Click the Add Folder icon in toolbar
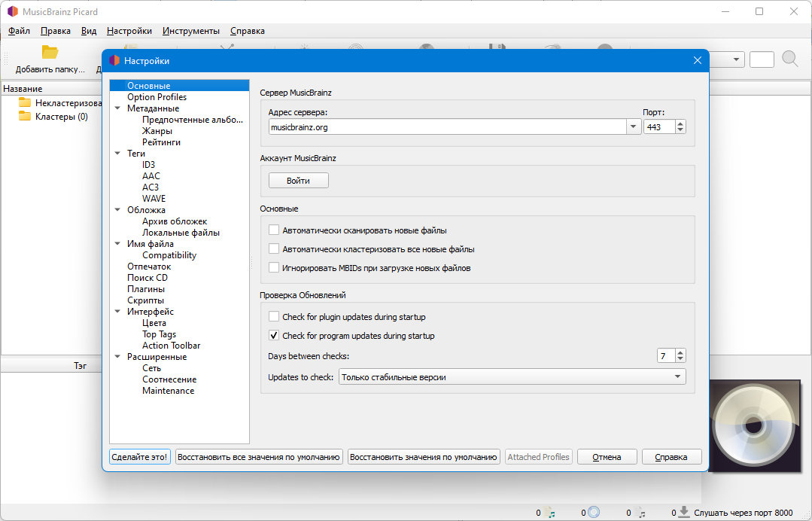The width and height of the screenshot is (812, 521). (50, 52)
